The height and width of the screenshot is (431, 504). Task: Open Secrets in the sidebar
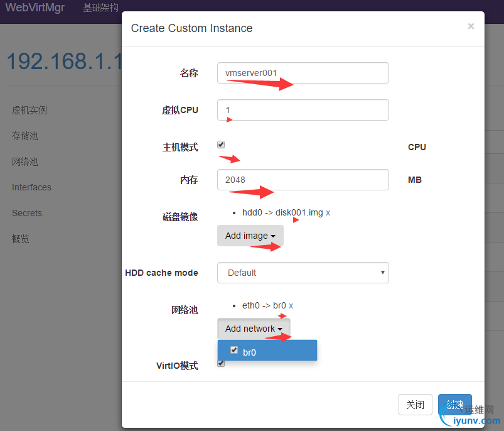[x=26, y=213]
